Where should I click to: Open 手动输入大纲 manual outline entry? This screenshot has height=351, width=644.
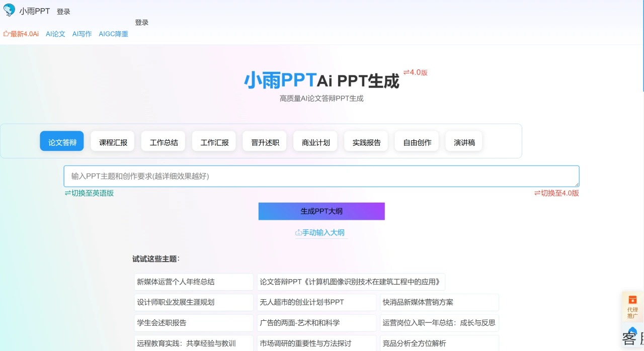324,232
